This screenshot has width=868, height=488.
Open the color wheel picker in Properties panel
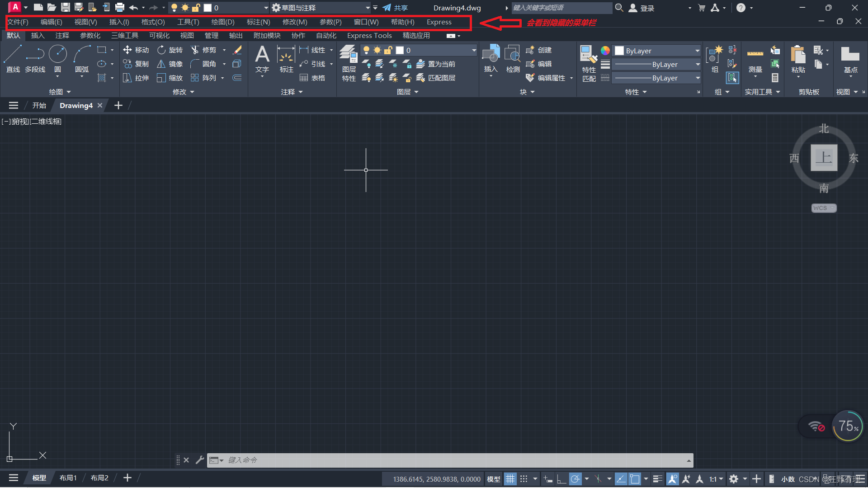coord(605,51)
